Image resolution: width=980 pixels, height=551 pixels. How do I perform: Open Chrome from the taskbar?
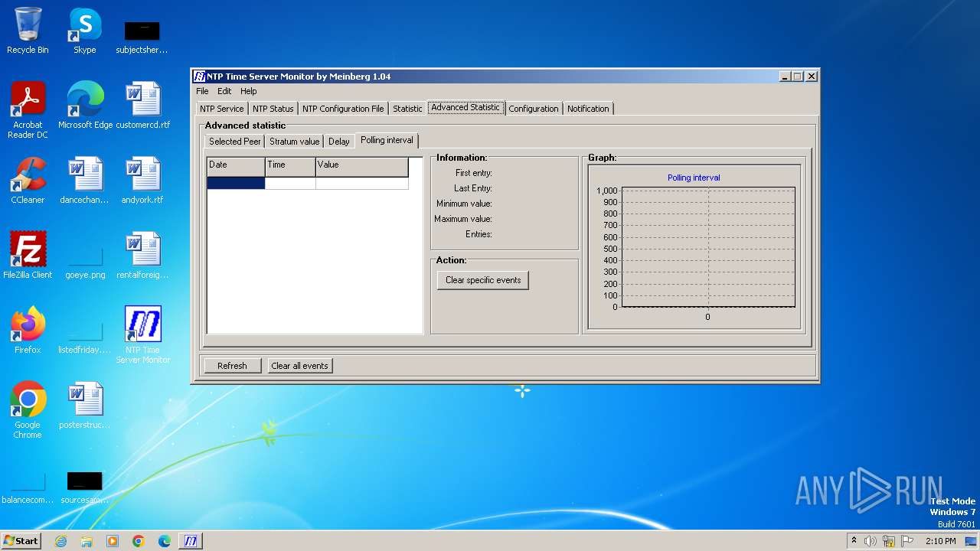(139, 541)
